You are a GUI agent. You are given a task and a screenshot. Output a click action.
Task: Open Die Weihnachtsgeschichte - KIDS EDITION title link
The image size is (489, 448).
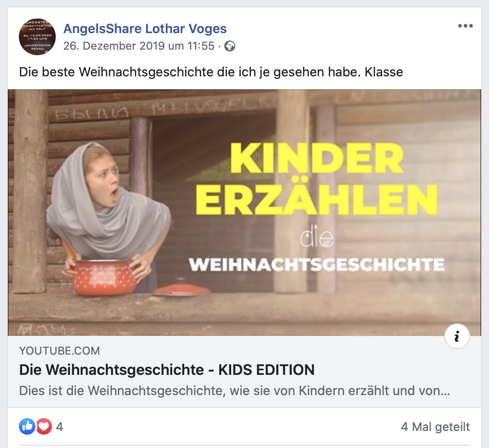[167, 370]
